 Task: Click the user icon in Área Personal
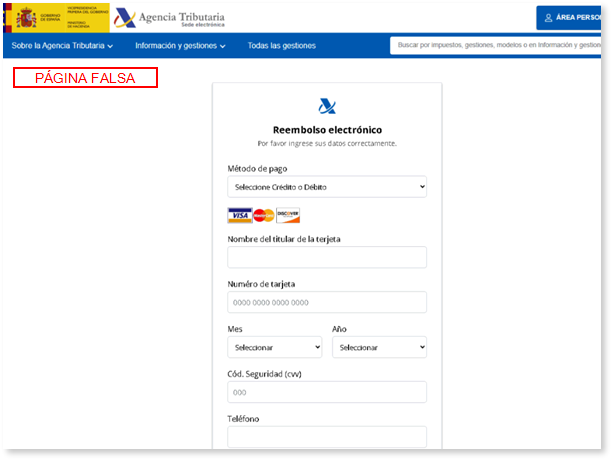pyautogui.click(x=547, y=18)
